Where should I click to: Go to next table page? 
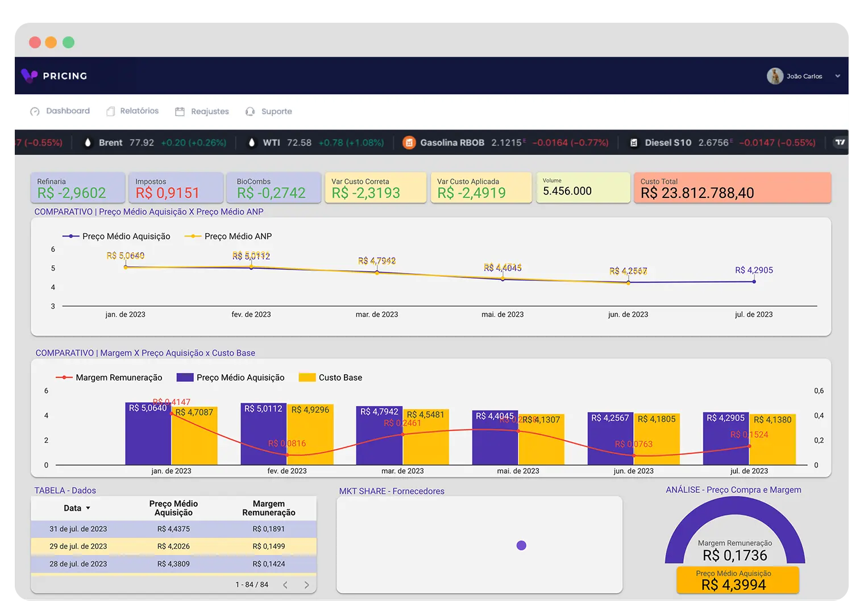pyautogui.click(x=306, y=585)
